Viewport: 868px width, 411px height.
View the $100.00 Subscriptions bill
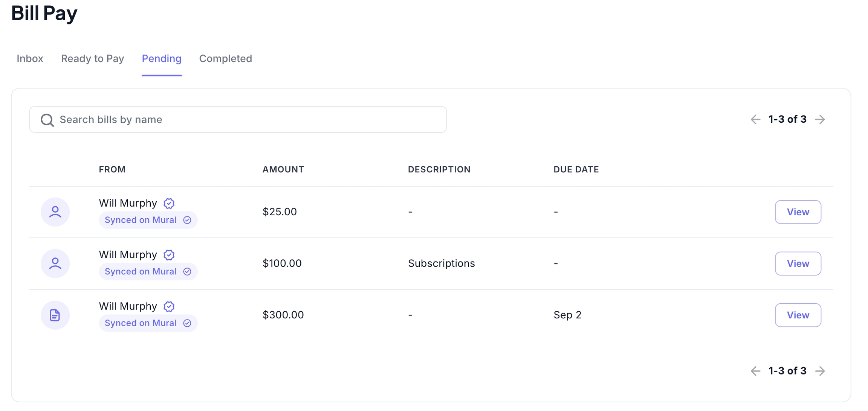[x=798, y=263]
